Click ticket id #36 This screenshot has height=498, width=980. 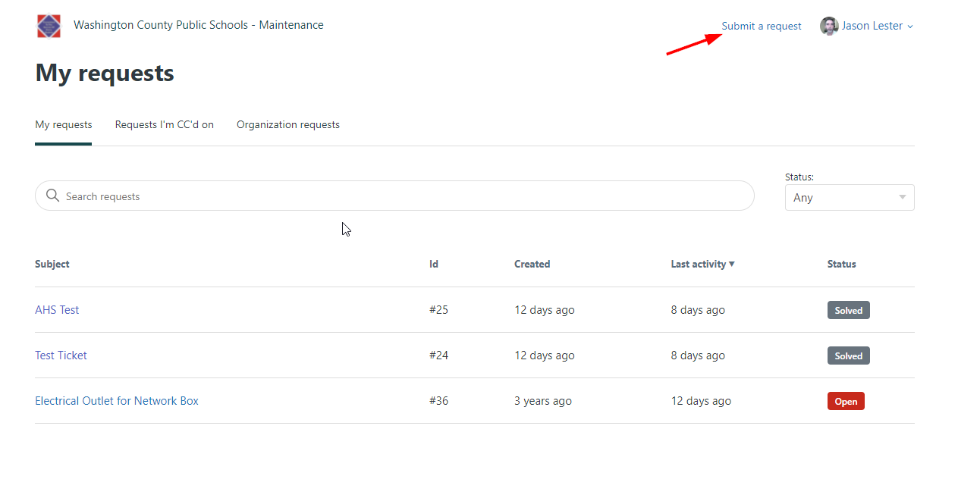(x=439, y=400)
